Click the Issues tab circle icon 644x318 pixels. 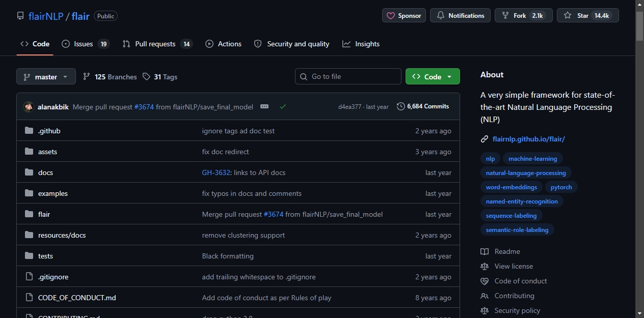coord(66,44)
